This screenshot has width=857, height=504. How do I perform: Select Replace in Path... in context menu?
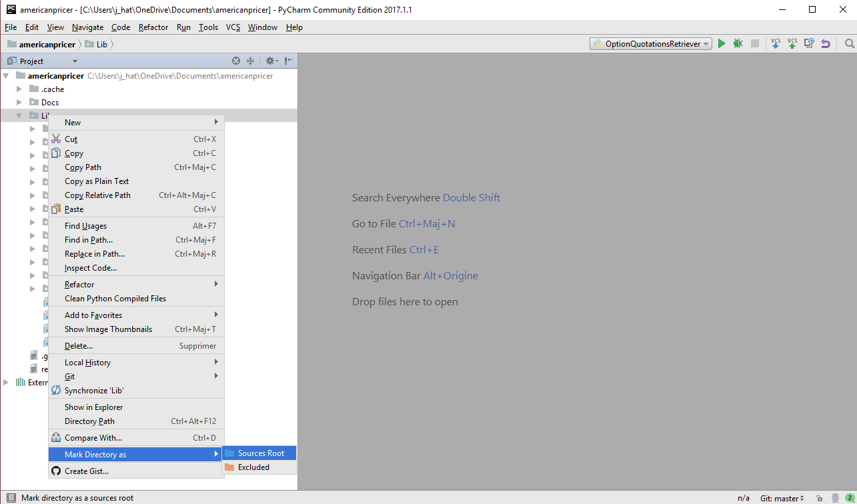[x=136, y=253]
